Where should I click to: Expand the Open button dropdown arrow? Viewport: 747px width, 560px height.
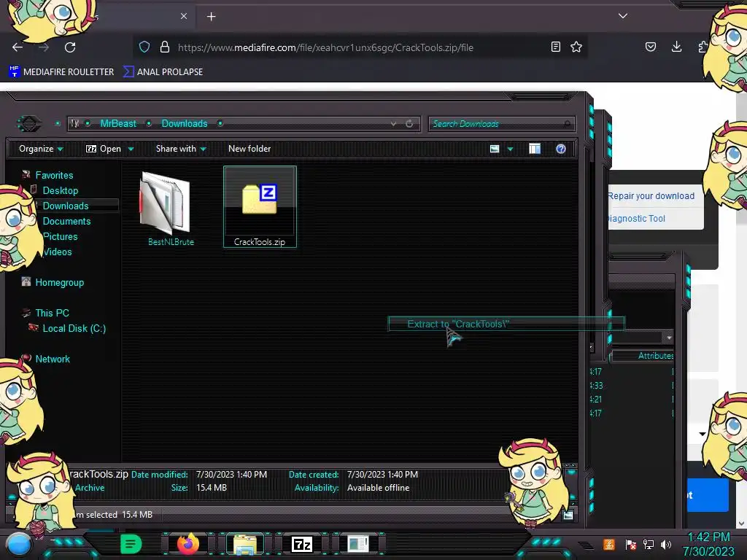(131, 149)
